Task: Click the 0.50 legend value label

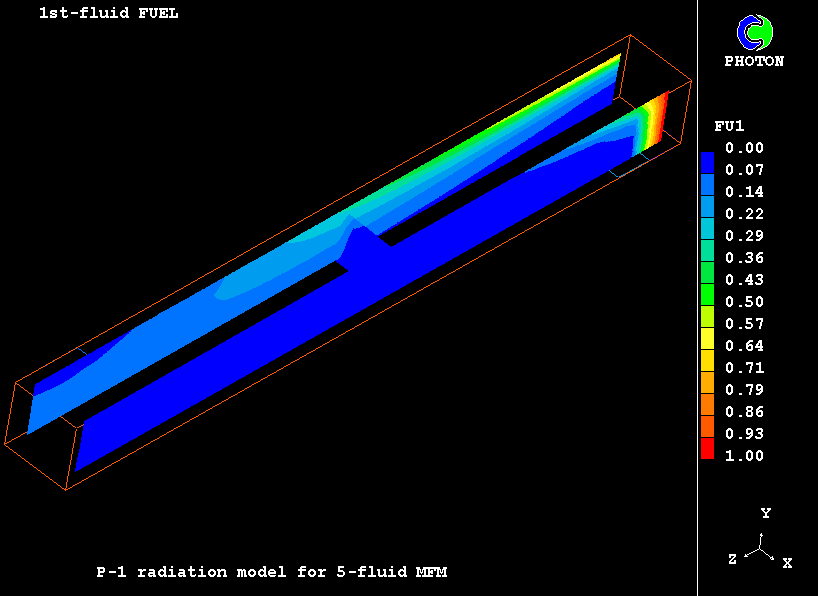Action: [744, 302]
